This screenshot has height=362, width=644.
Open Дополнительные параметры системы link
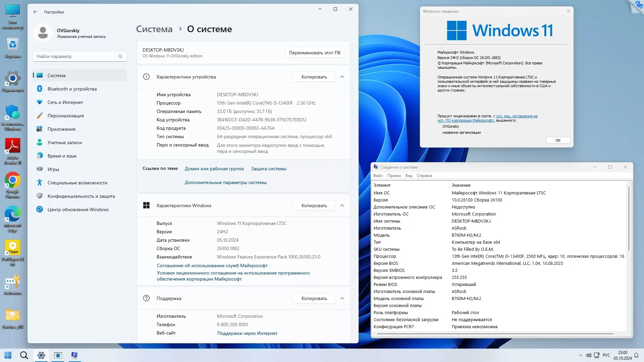[x=225, y=182]
